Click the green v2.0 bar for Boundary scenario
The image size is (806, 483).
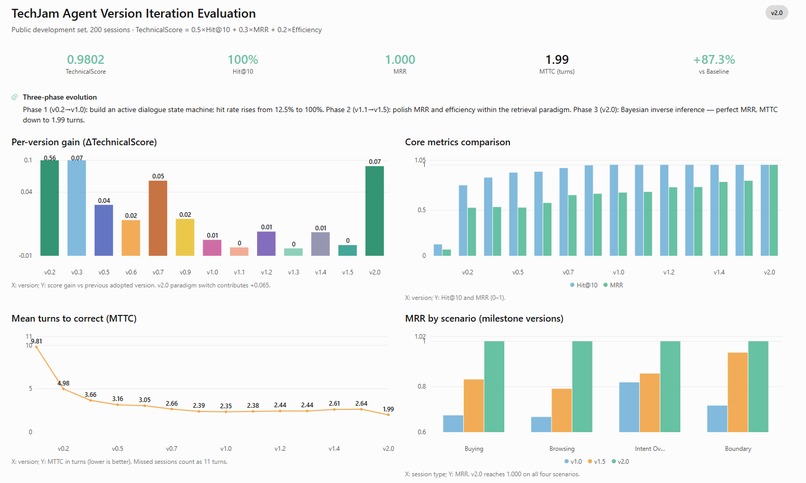tap(758, 386)
